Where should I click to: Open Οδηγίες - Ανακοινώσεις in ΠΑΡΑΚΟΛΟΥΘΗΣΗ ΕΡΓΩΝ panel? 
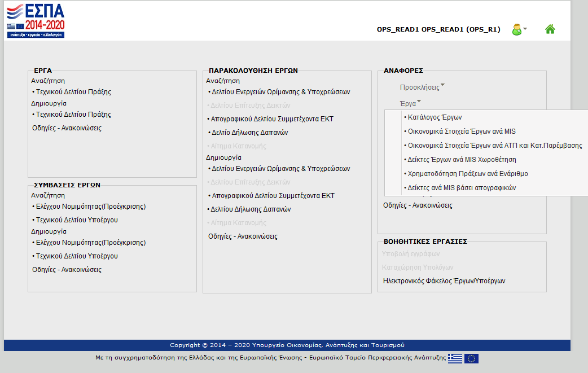coord(243,236)
